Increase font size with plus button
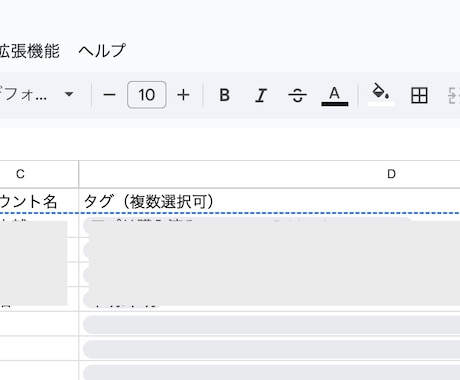 pos(183,95)
